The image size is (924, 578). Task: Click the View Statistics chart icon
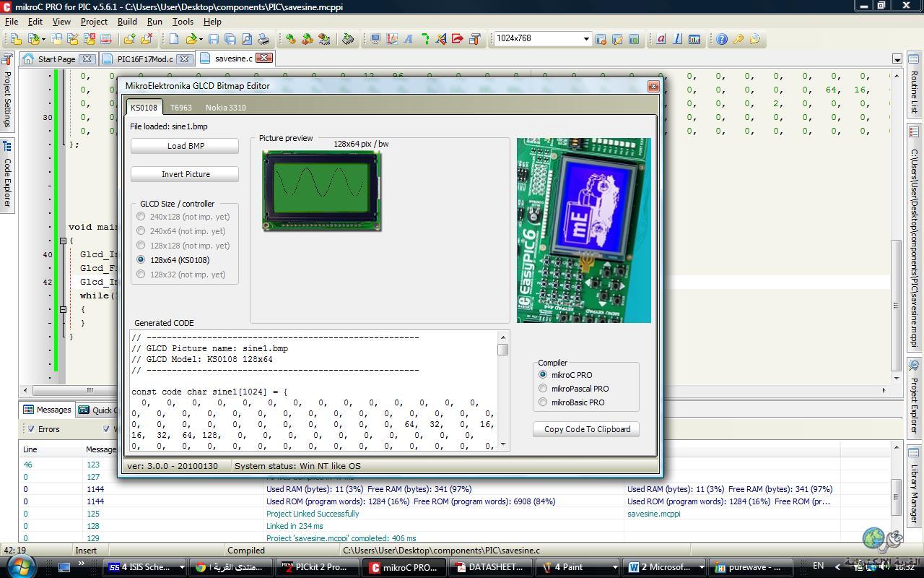(x=694, y=39)
